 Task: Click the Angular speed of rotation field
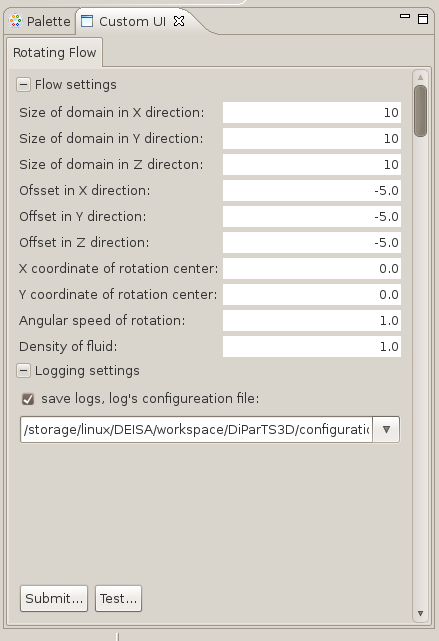pos(311,320)
